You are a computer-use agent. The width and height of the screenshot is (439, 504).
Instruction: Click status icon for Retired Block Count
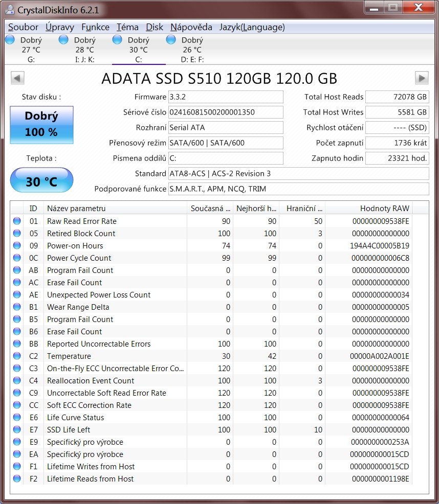click(17, 233)
